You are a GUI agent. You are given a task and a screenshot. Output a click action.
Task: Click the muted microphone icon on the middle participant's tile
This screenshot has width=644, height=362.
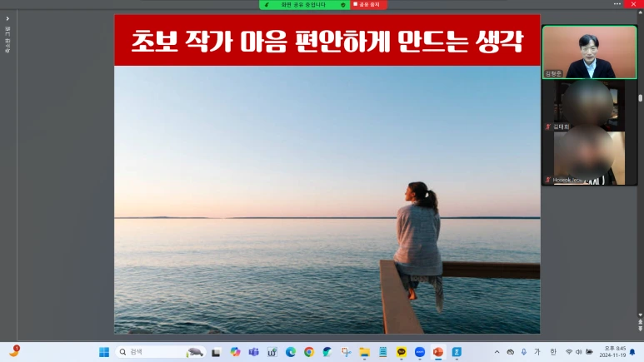548,126
